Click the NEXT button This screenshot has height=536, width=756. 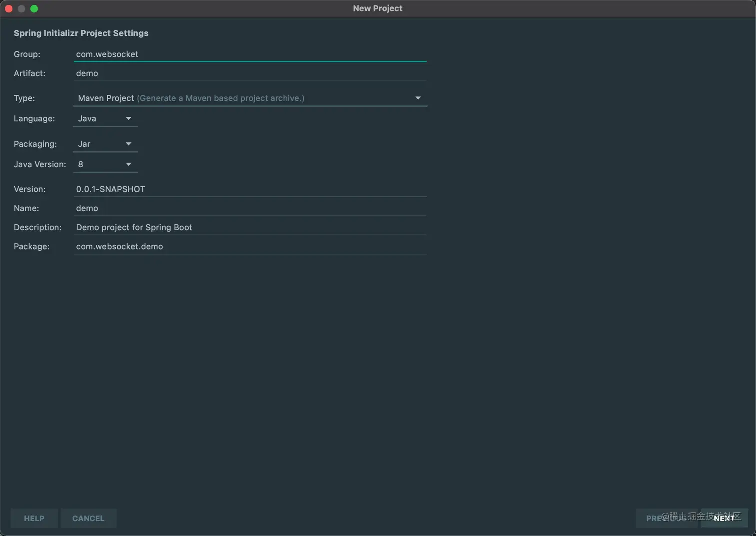click(x=724, y=518)
